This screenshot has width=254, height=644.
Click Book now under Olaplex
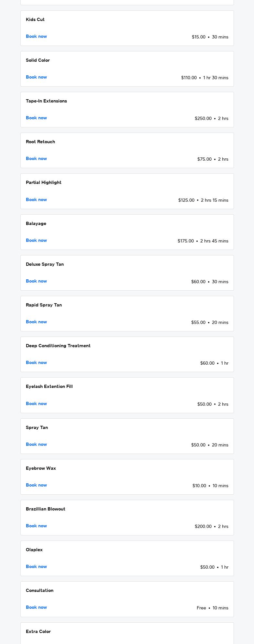[x=36, y=567]
